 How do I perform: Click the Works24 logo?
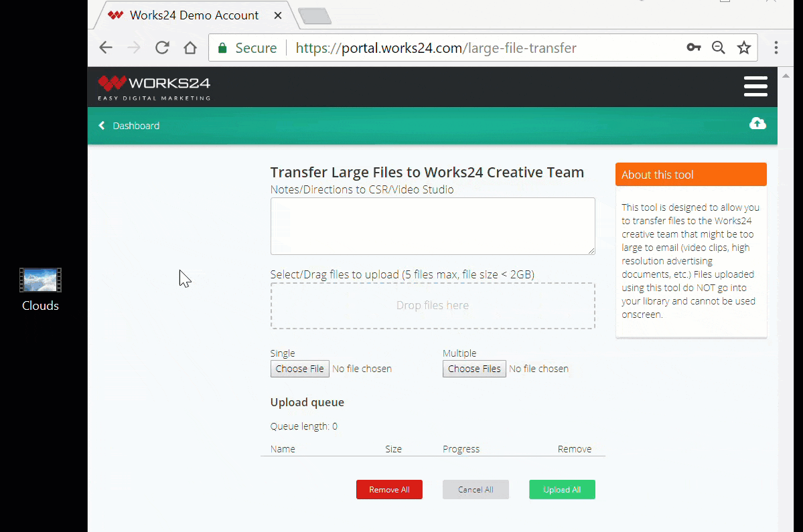click(x=154, y=87)
